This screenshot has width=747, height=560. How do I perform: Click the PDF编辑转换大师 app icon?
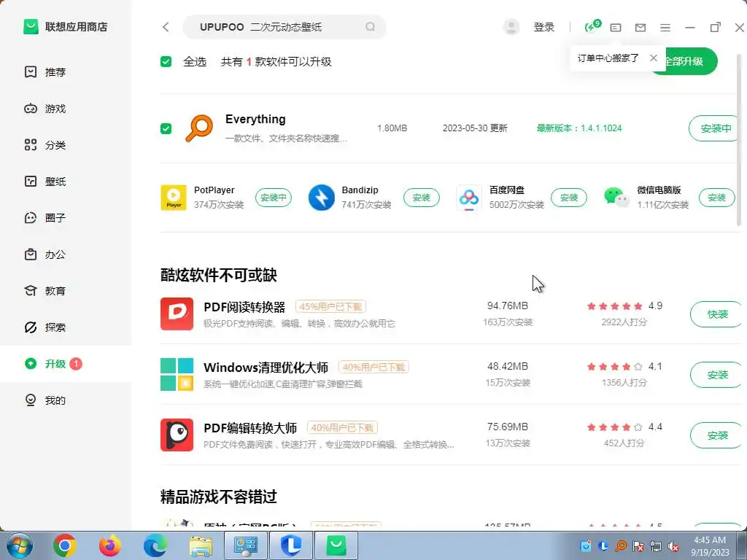pos(177,435)
